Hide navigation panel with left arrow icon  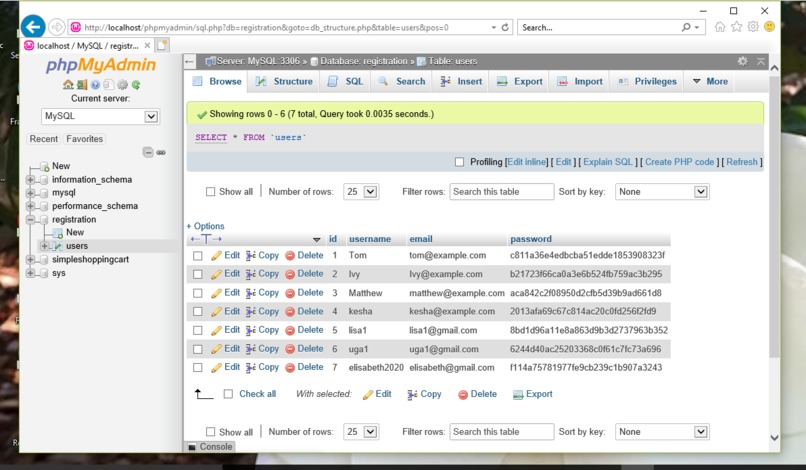pos(190,62)
